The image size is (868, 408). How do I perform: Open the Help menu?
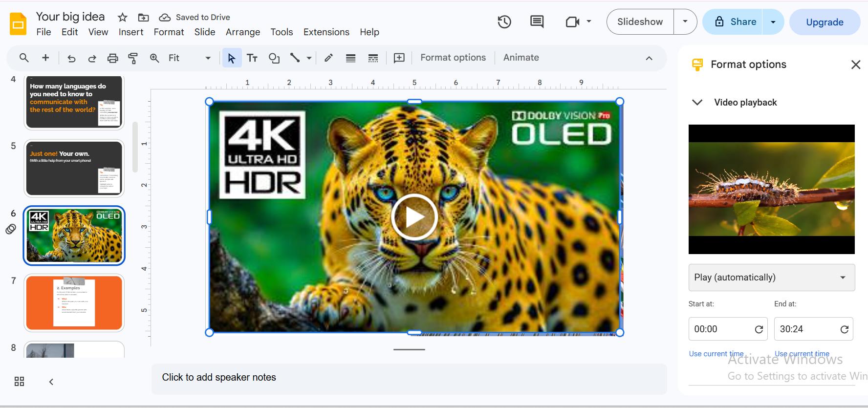click(x=369, y=32)
